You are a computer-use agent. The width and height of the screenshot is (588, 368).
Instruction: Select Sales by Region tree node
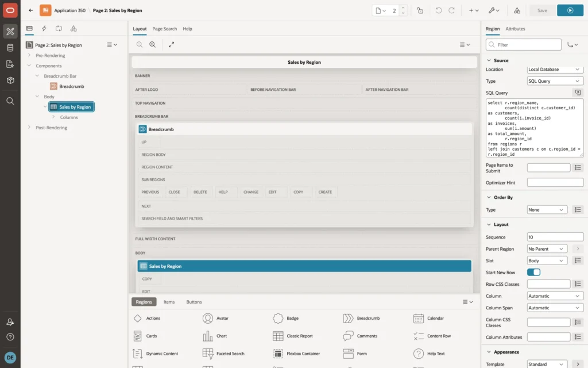click(x=71, y=107)
